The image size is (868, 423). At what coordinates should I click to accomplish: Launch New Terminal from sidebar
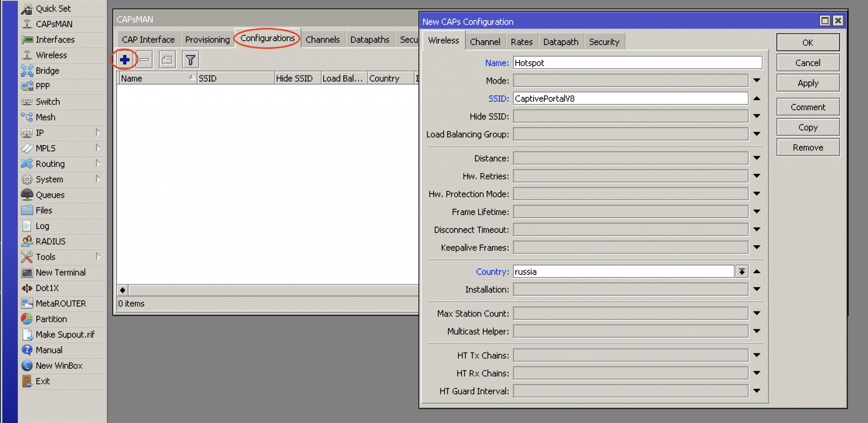pyautogui.click(x=60, y=272)
